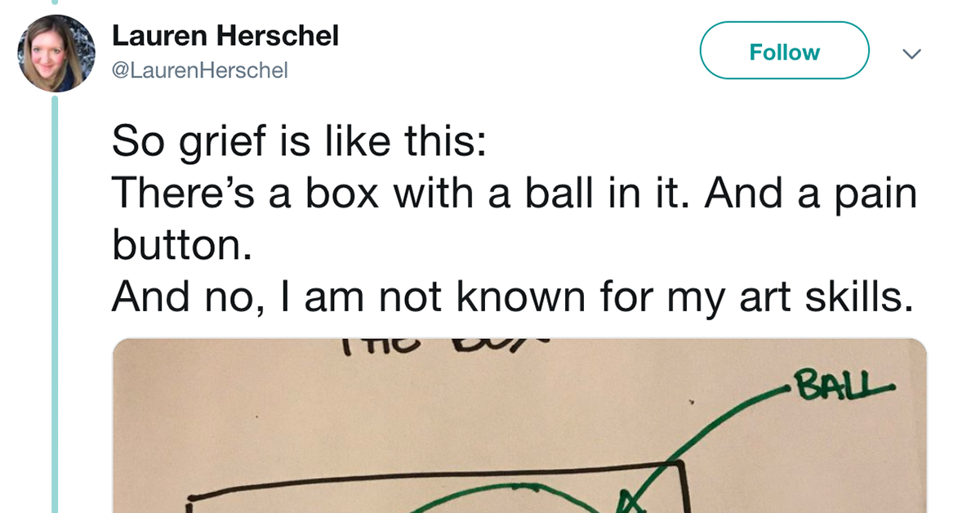Click the green arrowhead on the box corner
Screen dimensions: 980x513
coord(627,497)
